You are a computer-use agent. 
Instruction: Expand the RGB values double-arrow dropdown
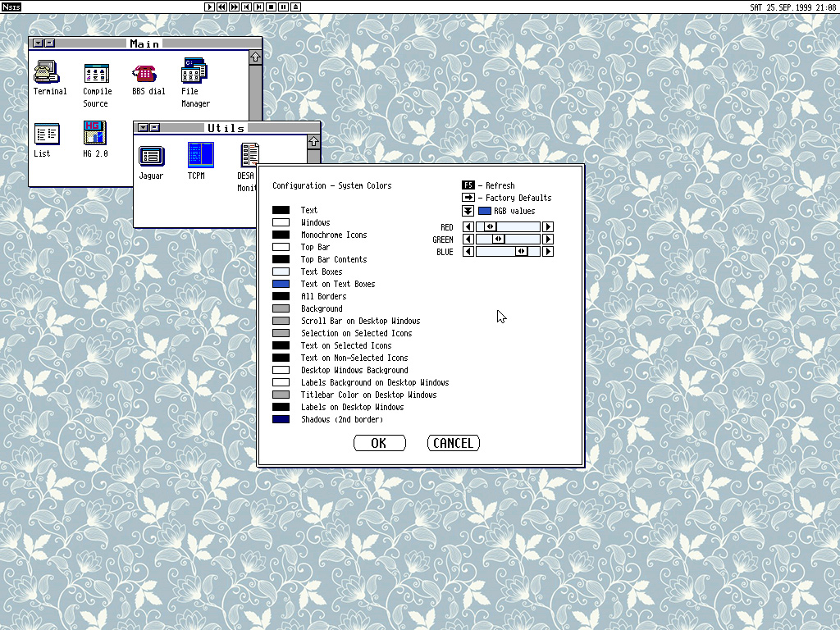(x=468, y=211)
